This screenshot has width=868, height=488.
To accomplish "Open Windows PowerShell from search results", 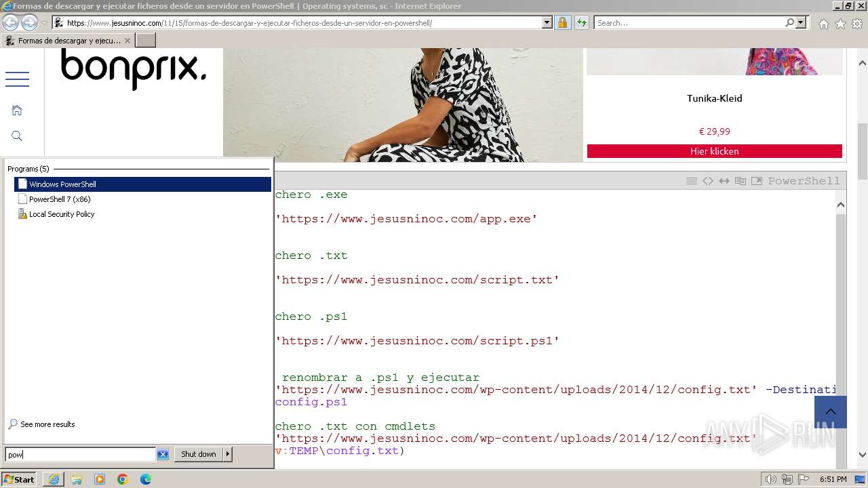I will point(142,184).
